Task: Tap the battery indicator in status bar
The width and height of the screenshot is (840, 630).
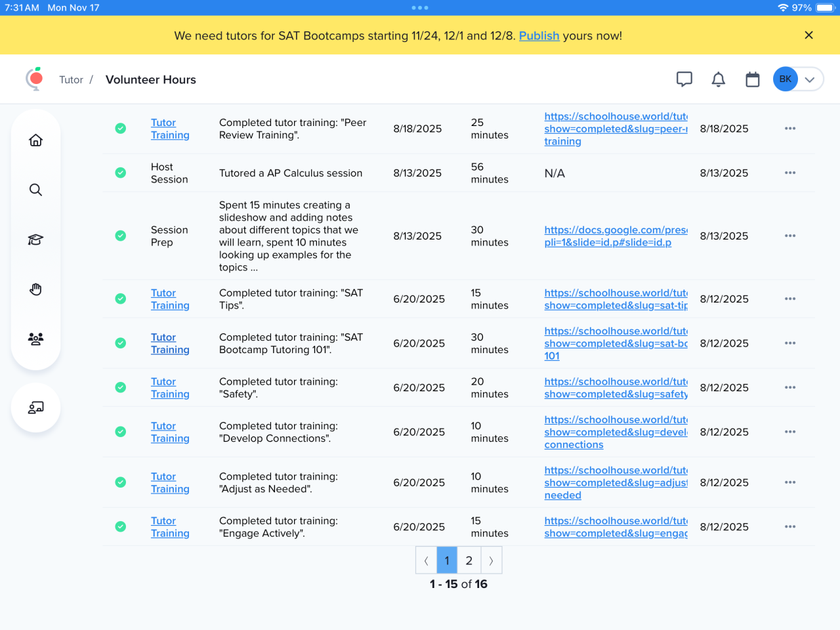Action: point(826,8)
